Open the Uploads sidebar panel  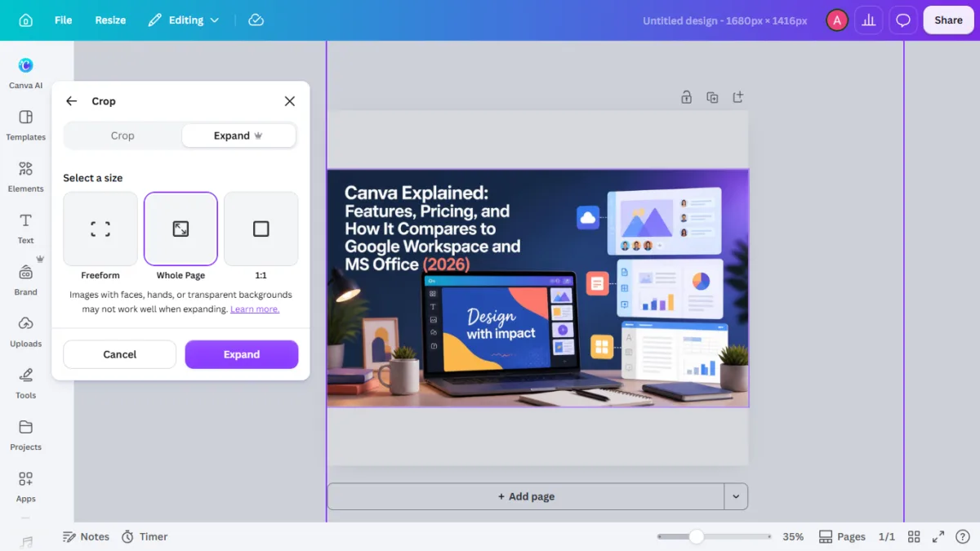pyautogui.click(x=26, y=331)
